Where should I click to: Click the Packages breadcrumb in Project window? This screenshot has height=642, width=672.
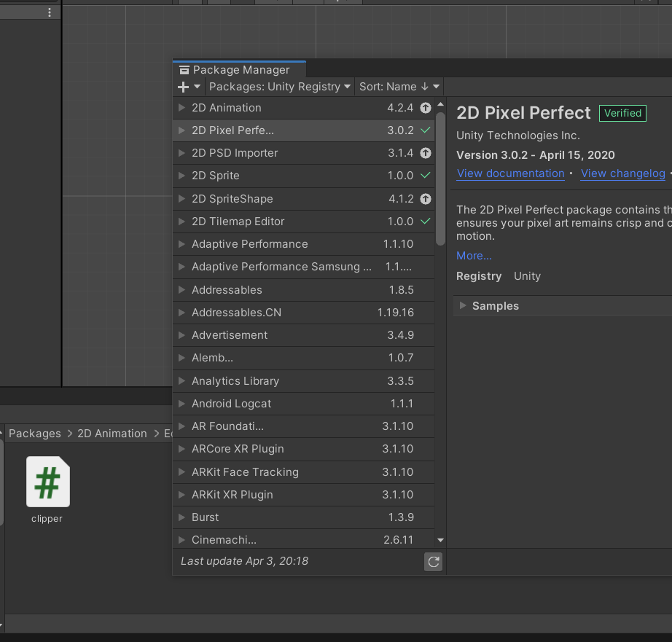[35, 434]
